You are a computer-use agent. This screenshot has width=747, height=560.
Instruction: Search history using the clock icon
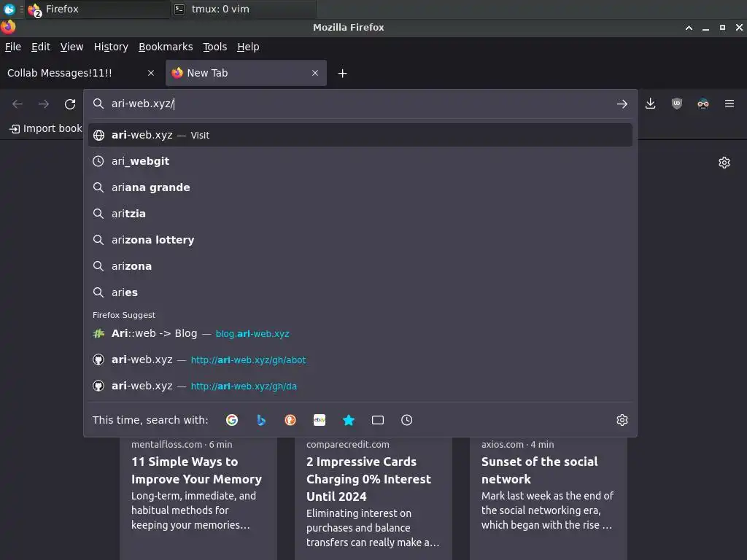point(407,420)
